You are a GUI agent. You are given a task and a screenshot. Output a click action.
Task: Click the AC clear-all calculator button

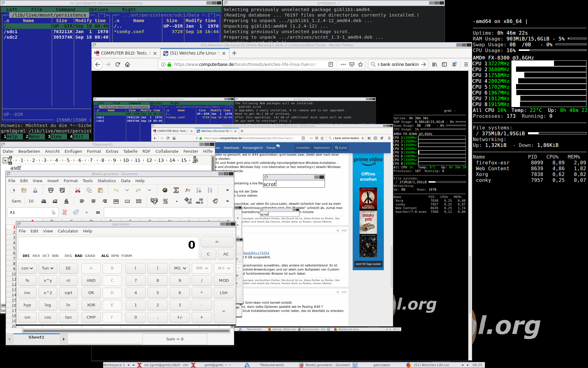coord(226,254)
